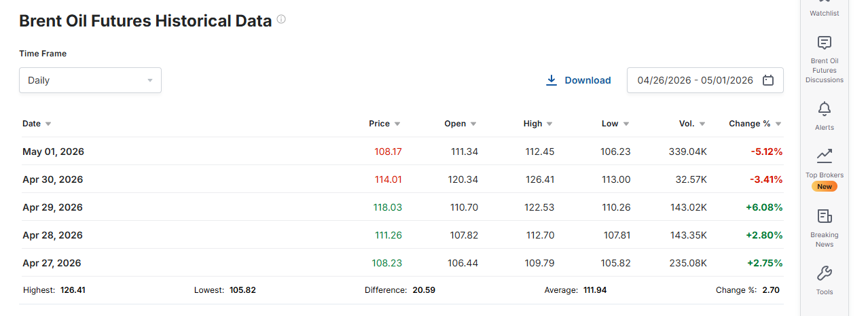The width and height of the screenshot is (868, 316).
Task: Click the change value -3.41%
Action: pos(767,179)
